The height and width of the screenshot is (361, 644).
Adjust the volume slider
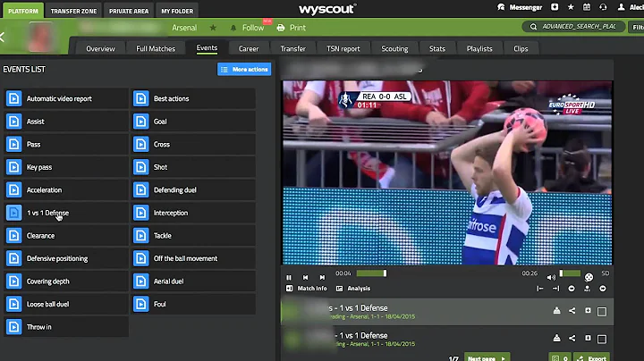(570, 273)
